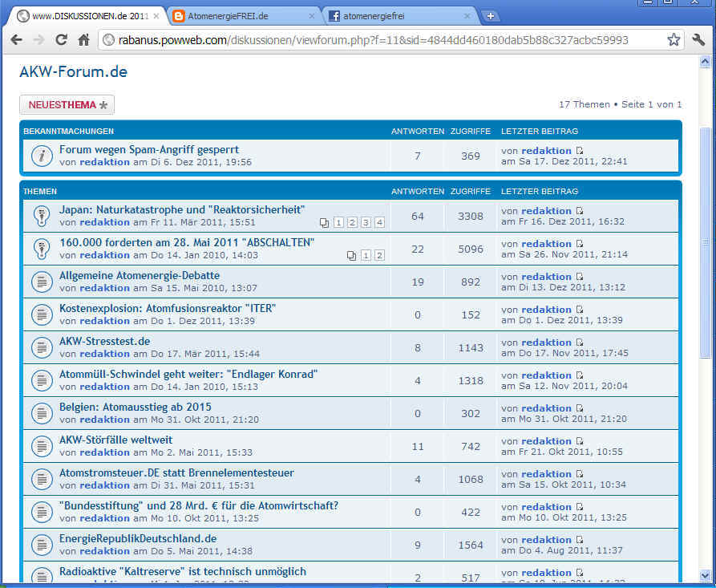Screen dimensions: 716x588
Task: Bookmark page with star icon
Action: (x=674, y=39)
